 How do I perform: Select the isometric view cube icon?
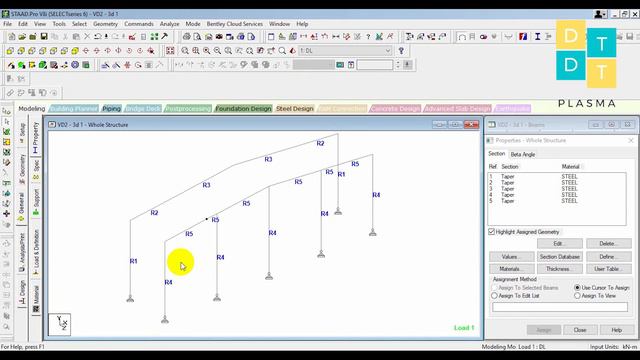click(x=75, y=51)
